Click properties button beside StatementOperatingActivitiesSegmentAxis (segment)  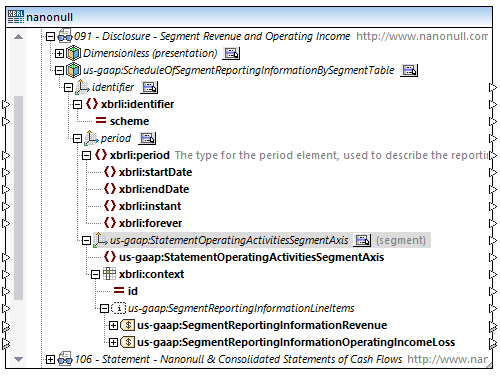tap(362, 240)
